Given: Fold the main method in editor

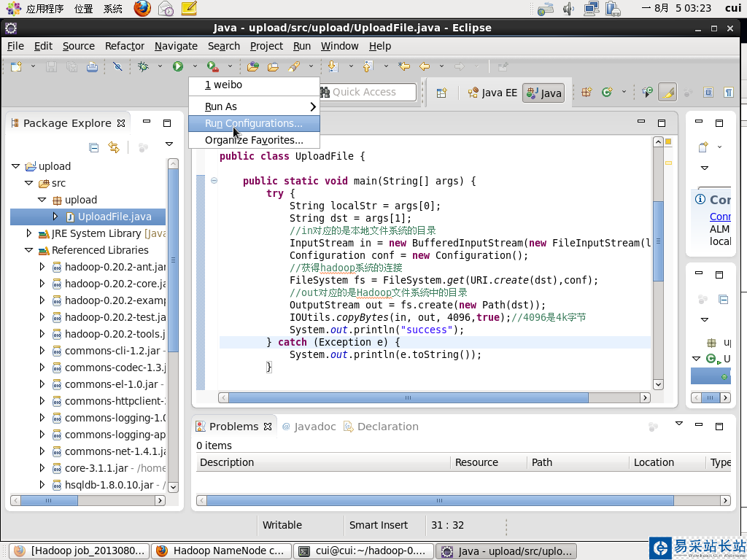Looking at the screenshot, I should pyautogui.click(x=214, y=181).
